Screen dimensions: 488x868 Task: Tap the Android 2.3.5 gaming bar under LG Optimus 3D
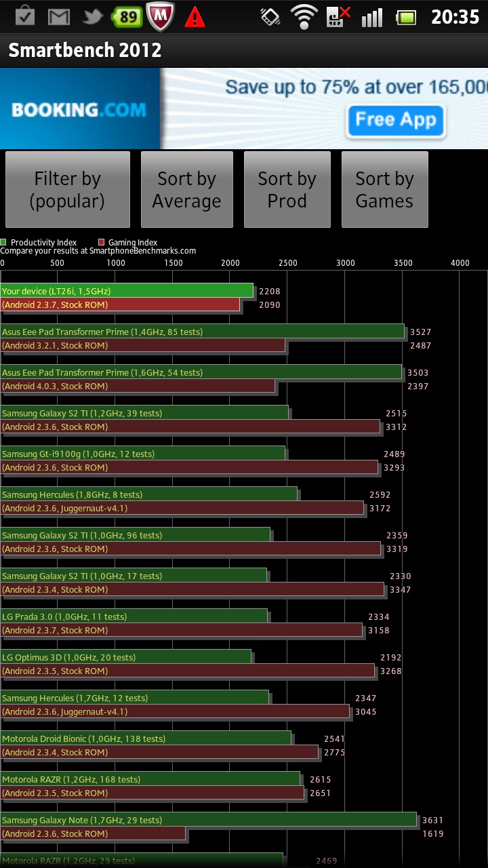pyautogui.click(x=187, y=671)
